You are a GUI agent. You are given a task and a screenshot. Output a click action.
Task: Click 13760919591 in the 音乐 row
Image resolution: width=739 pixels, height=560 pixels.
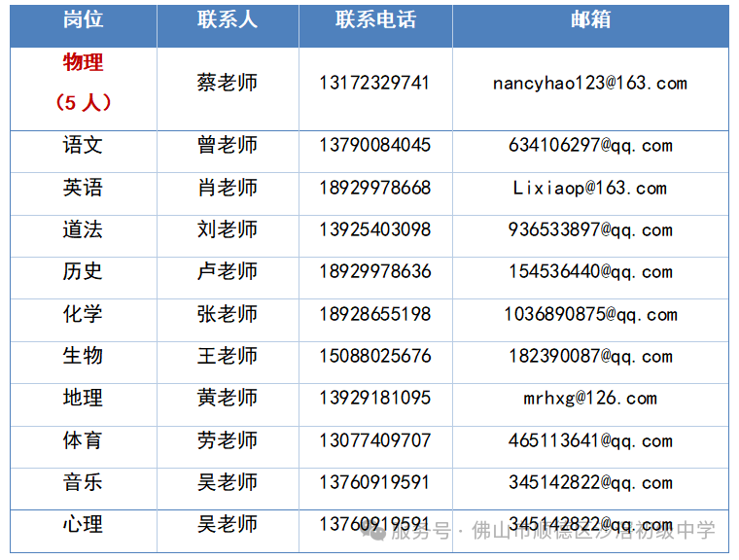374,483
